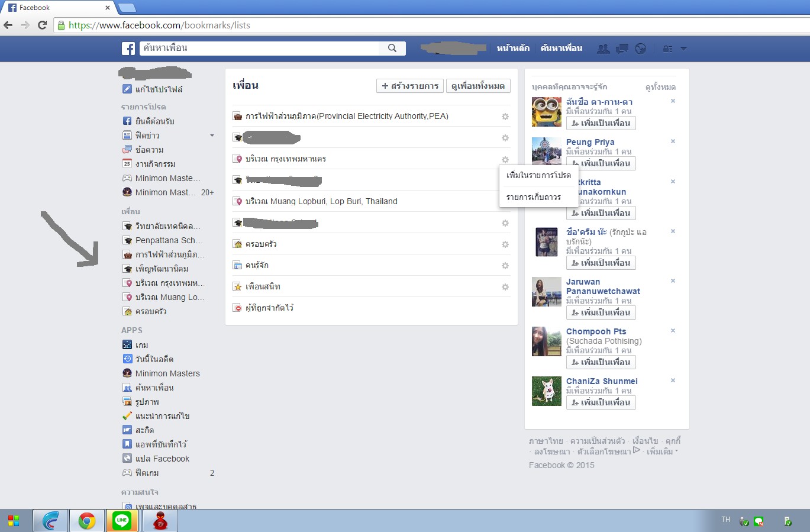Image resolution: width=810 pixels, height=532 pixels.
Task: Click the ดูเพื่อนทั้งหมด button
Action: pos(478,86)
